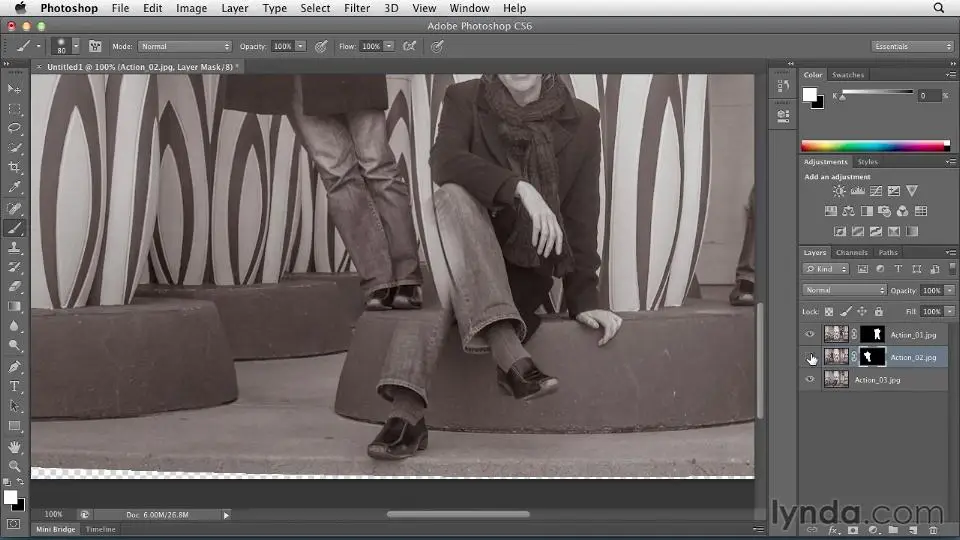Select the Action_01.jpg layer mask thumbnail
This screenshot has width=960, height=540.
tap(873, 334)
